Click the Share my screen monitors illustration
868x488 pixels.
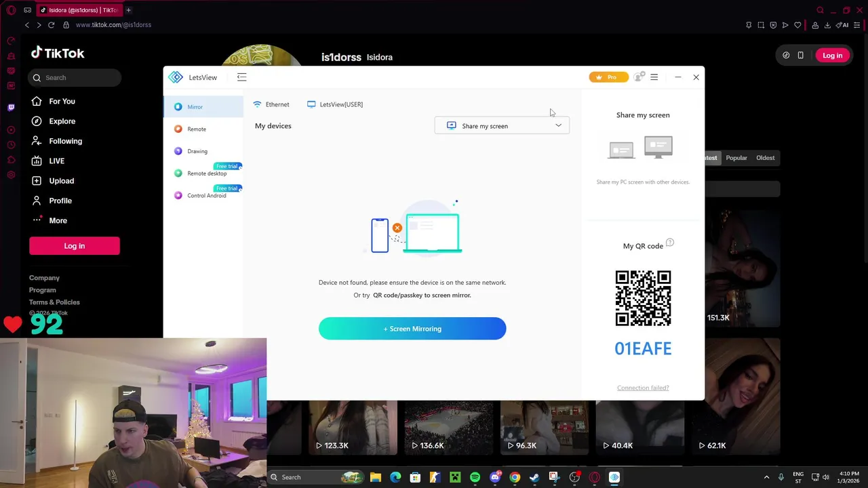tap(641, 148)
